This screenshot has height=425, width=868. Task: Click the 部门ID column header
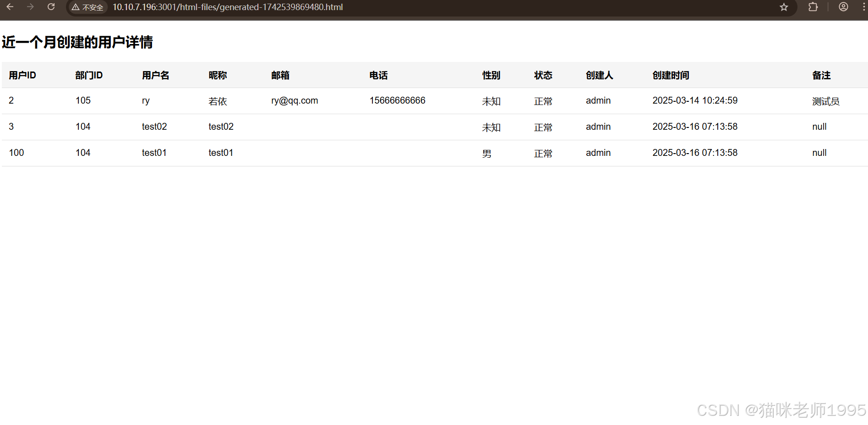(88, 75)
